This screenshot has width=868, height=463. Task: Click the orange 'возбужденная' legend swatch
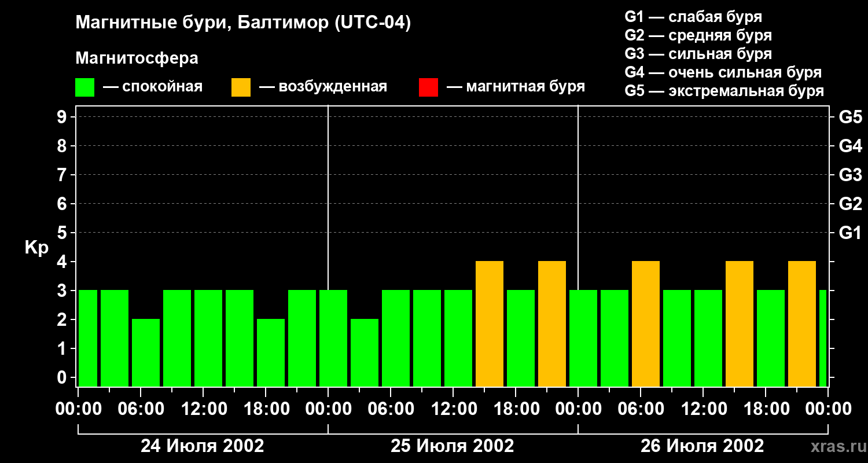pos(241,87)
